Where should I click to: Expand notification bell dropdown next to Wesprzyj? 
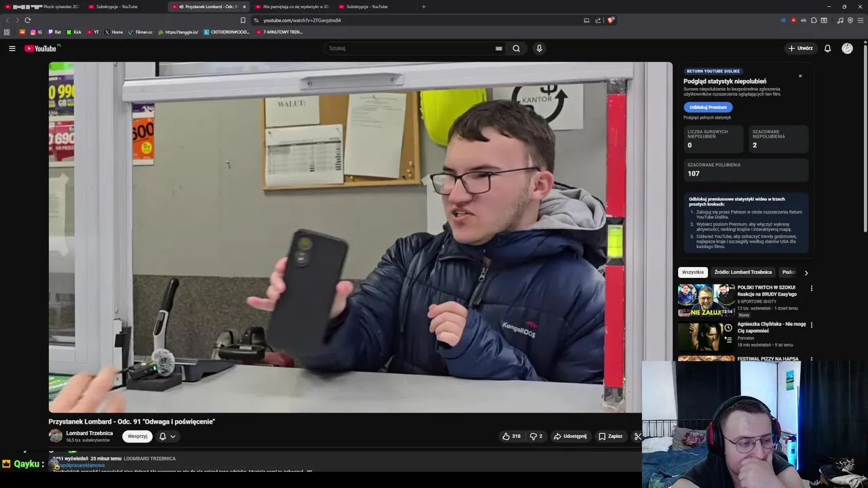pyautogui.click(x=167, y=436)
